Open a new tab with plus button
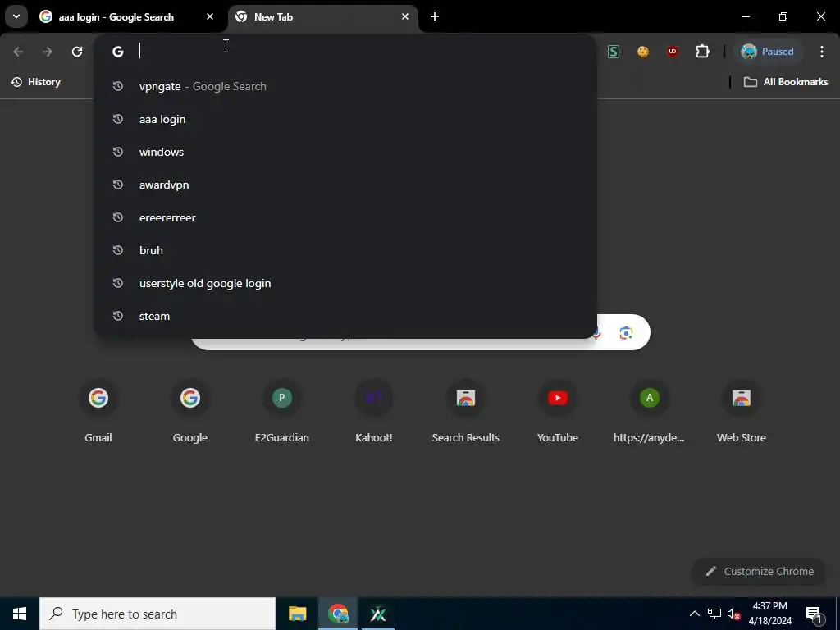This screenshot has height=630, width=840. click(x=435, y=16)
